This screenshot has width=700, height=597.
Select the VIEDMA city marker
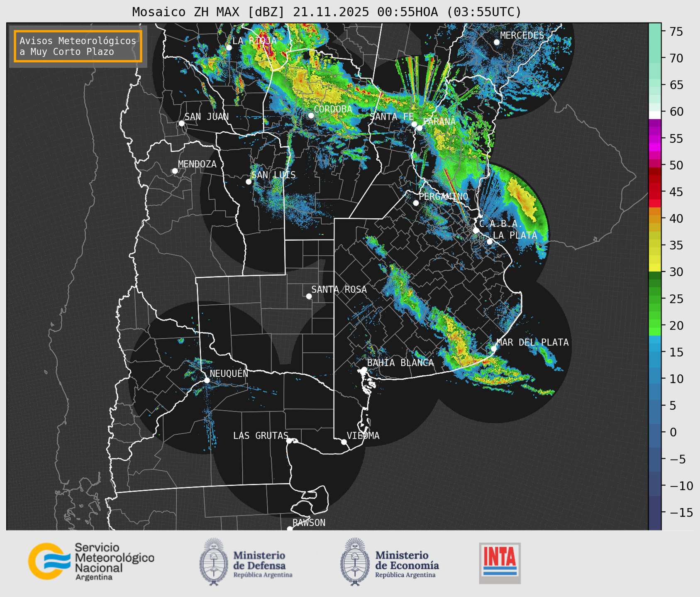click(344, 442)
